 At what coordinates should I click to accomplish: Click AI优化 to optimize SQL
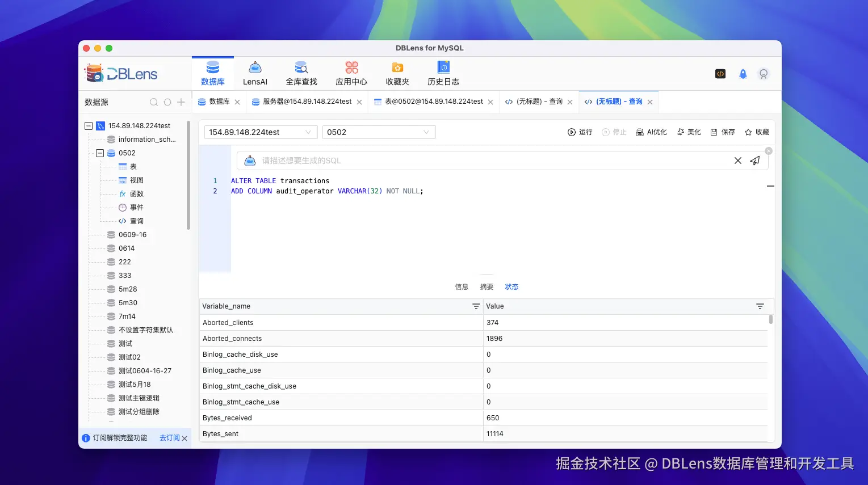coord(651,132)
